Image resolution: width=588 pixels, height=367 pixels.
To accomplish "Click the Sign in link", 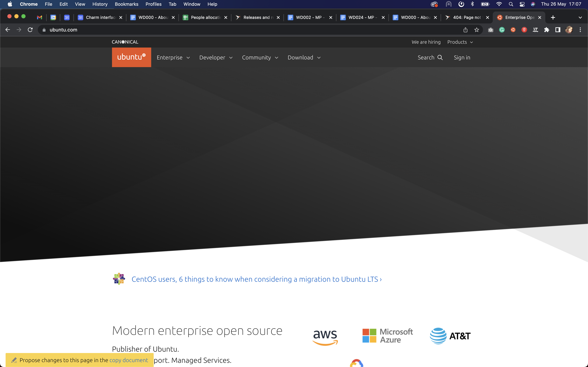I will [x=462, y=57].
